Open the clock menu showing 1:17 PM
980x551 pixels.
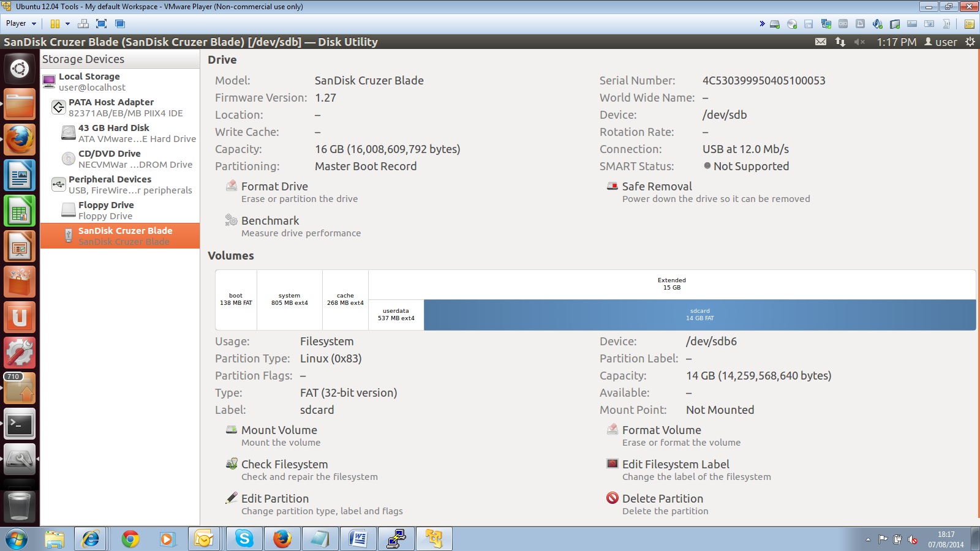(896, 42)
